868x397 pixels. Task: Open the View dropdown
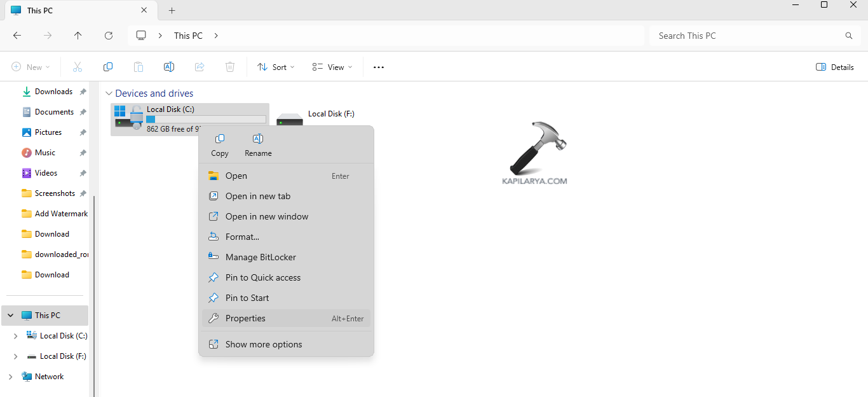332,67
